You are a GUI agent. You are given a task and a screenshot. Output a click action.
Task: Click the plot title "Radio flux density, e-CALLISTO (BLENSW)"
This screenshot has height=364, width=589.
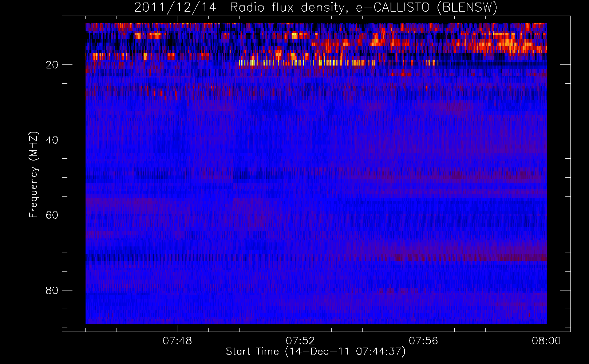tap(363, 7)
